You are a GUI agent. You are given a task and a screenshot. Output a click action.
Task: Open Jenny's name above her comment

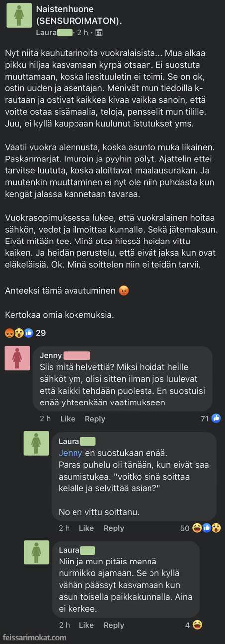[51, 355]
